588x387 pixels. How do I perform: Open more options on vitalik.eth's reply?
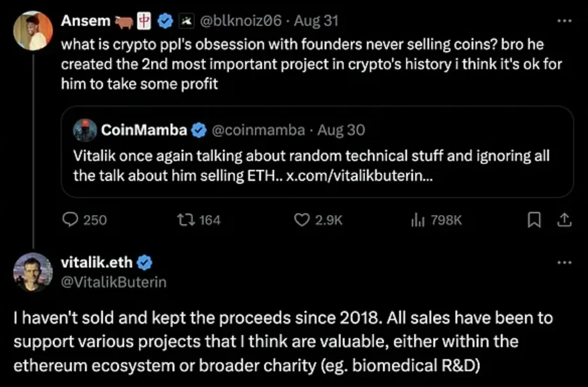click(x=565, y=262)
